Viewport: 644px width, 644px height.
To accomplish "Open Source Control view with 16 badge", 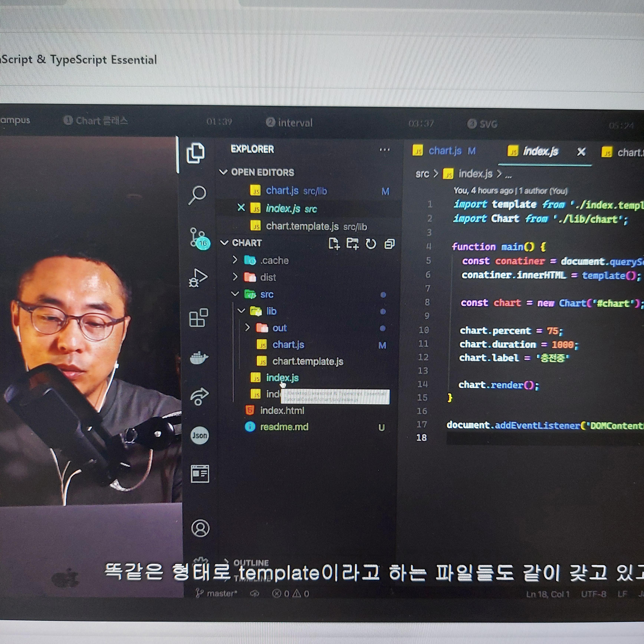I will click(199, 238).
